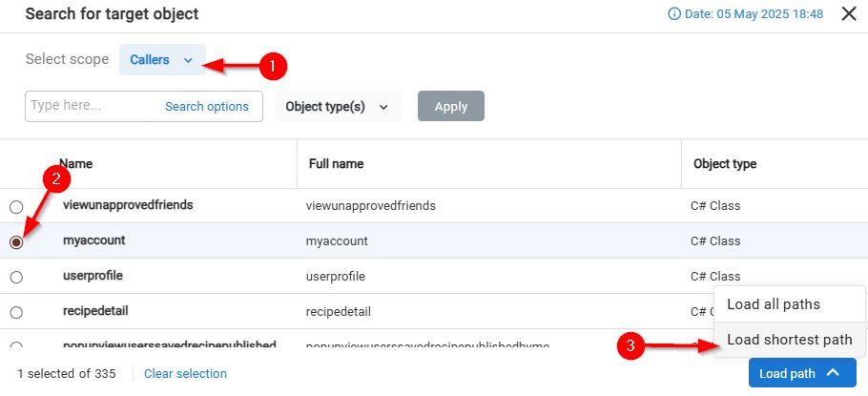868x396 pixels.
Task: Select the myaccount radio button
Action: 16,242
